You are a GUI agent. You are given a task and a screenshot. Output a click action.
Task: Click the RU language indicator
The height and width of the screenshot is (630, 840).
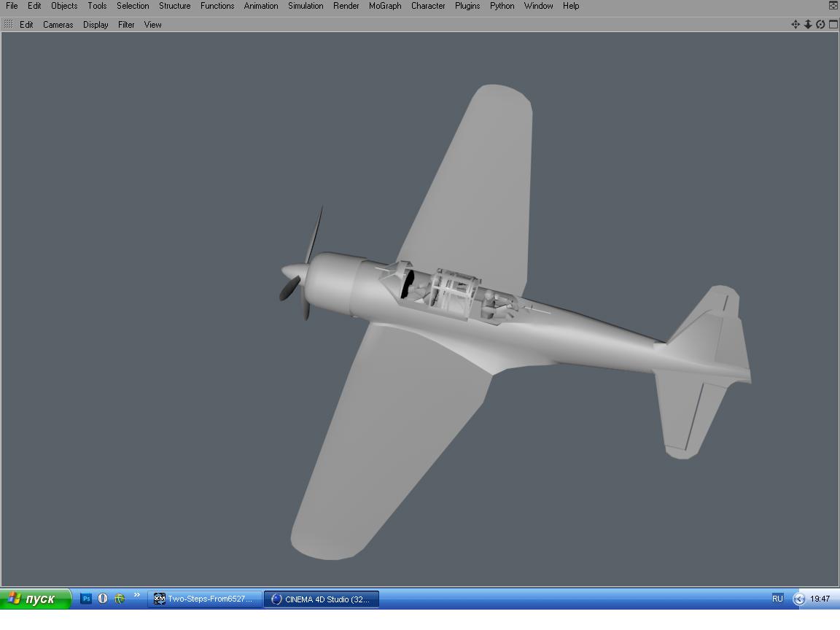[x=777, y=599]
